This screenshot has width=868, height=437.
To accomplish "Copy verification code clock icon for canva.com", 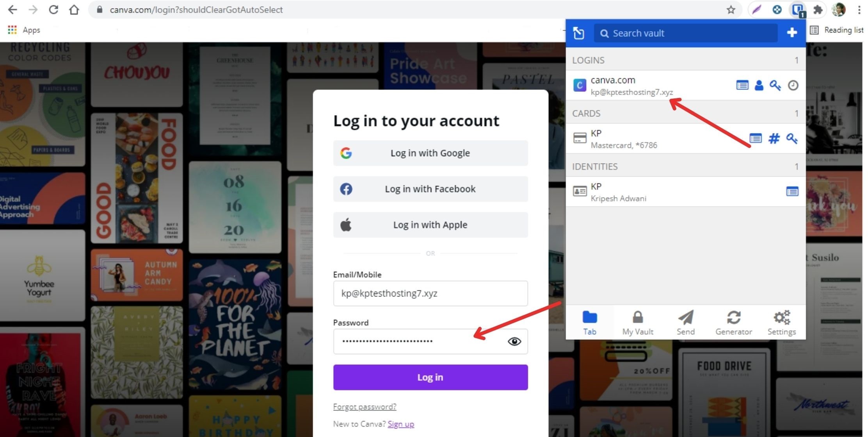I will click(793, 85).
